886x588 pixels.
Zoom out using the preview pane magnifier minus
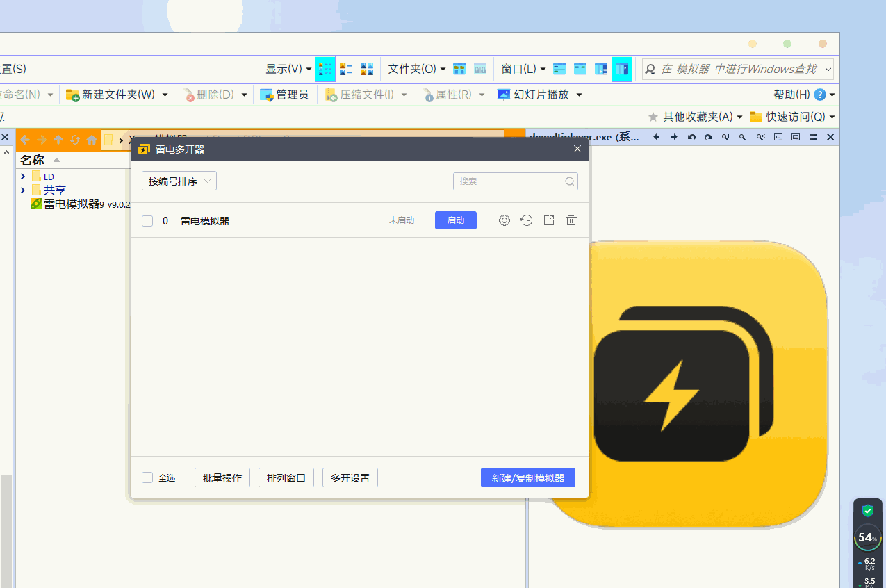744,137
